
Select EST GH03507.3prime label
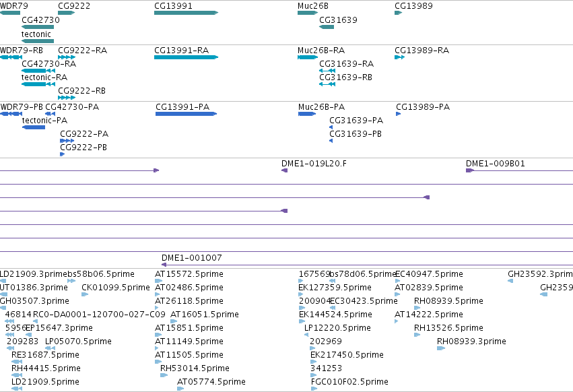[x=34, y=301]
